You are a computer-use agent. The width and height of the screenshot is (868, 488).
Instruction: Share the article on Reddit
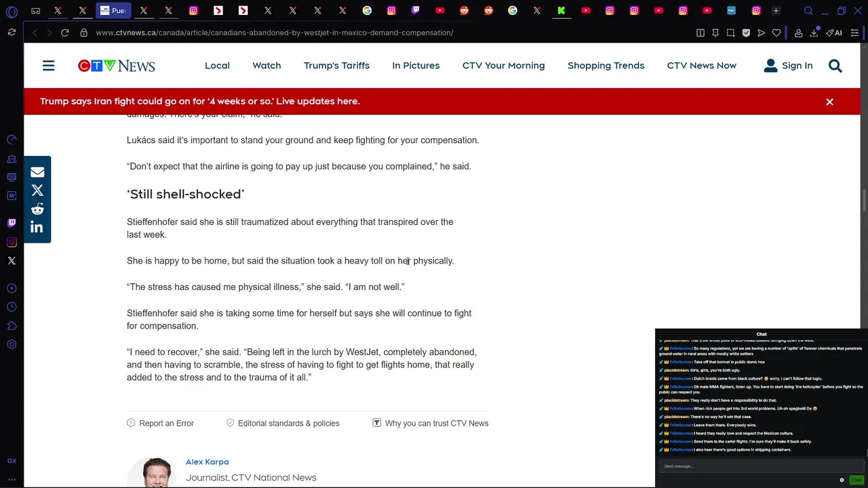point(37,209)
